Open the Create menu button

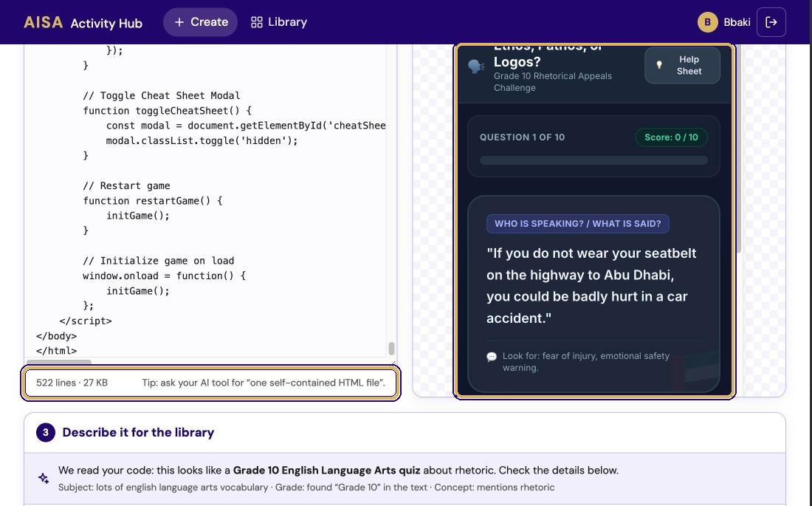[x=200, y=22]
